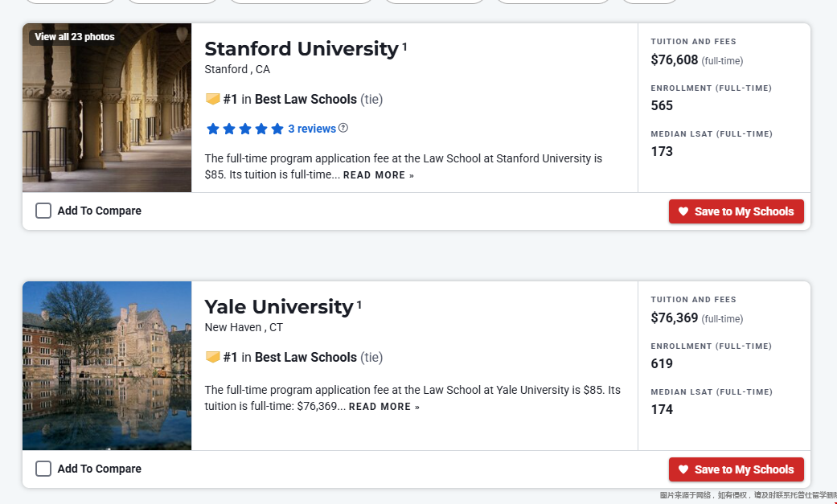Save Yale University to My Schools
This screenshot has width=837, height=504.
point(736,469)
